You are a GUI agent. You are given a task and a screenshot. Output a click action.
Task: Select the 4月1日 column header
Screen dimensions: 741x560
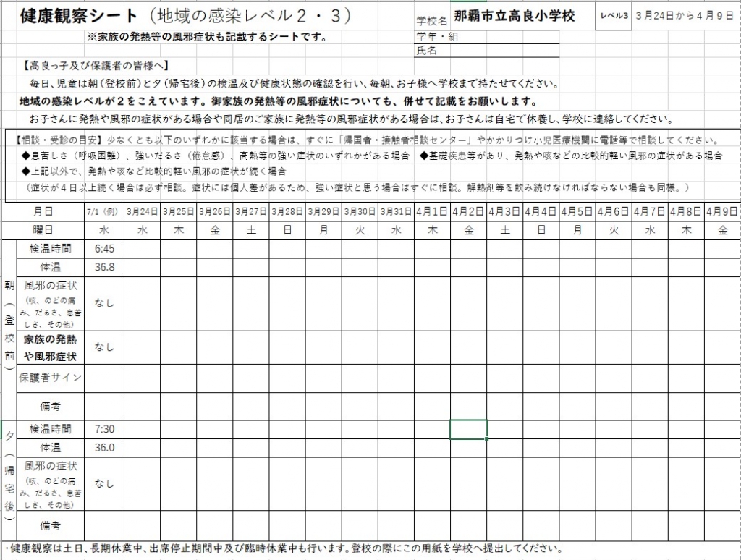(x=433, y=212)
